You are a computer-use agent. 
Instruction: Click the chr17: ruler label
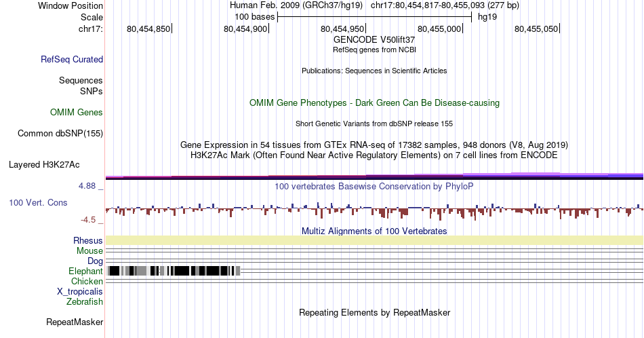[91, 29]
